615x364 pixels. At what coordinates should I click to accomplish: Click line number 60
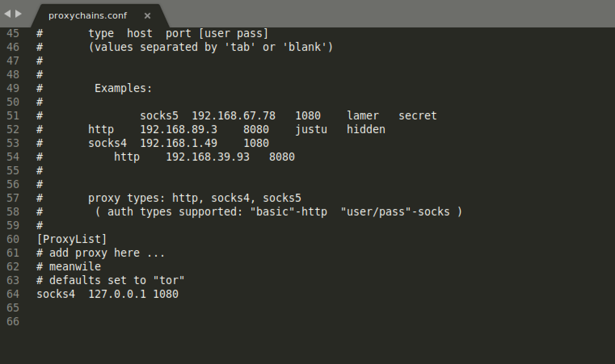13,239
